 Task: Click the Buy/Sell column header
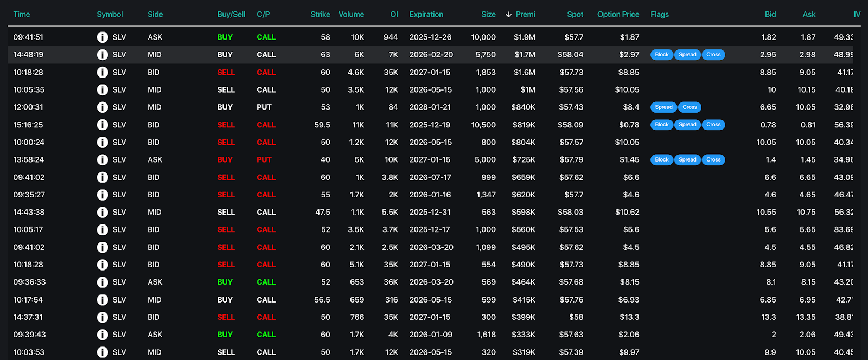click(231, 15)
